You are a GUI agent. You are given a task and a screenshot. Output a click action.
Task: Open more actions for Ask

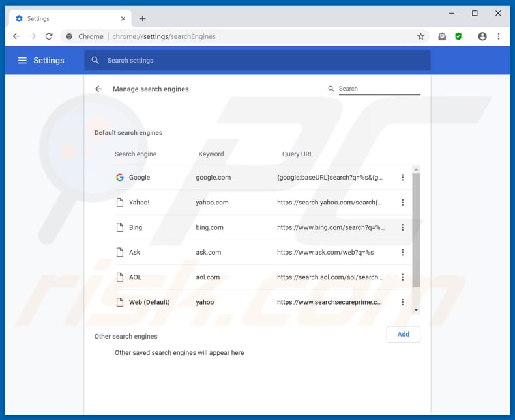click(x=402, y=253)
